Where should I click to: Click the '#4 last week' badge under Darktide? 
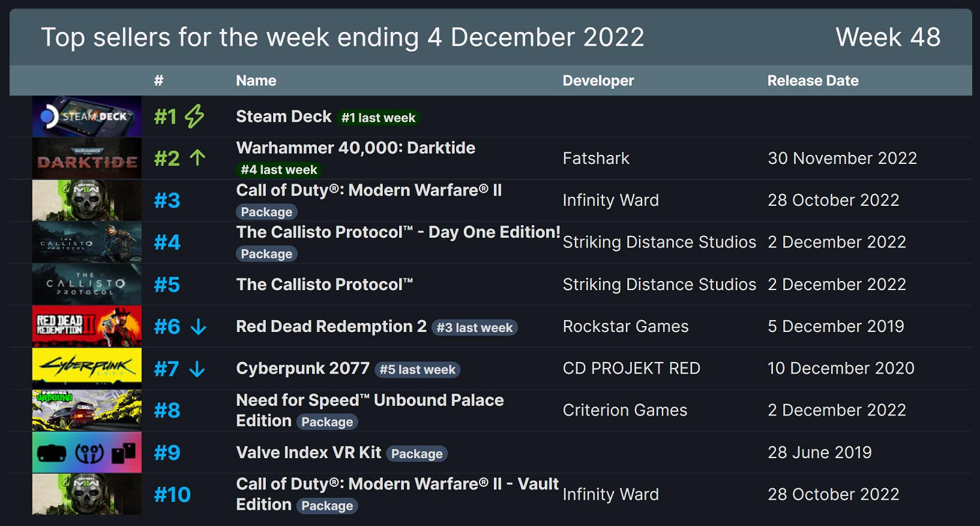278,169
